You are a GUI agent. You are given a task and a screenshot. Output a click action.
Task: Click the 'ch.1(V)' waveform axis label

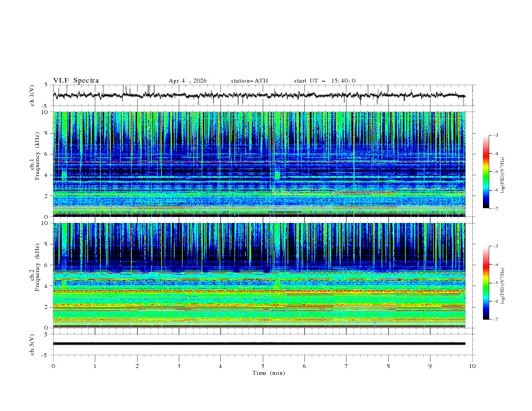(32, 95)
